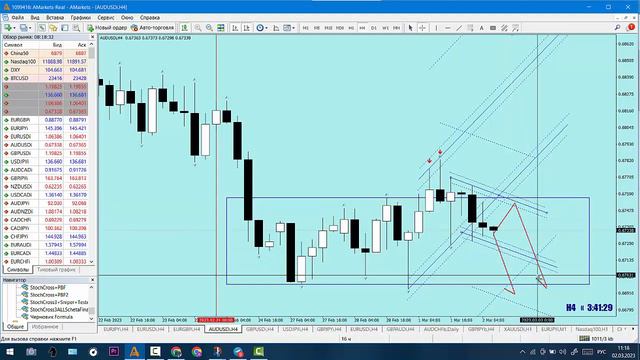Screen dimensions: 640x360
Task: Click Navigator scrollbar up arrow
Action: [92, 287]
